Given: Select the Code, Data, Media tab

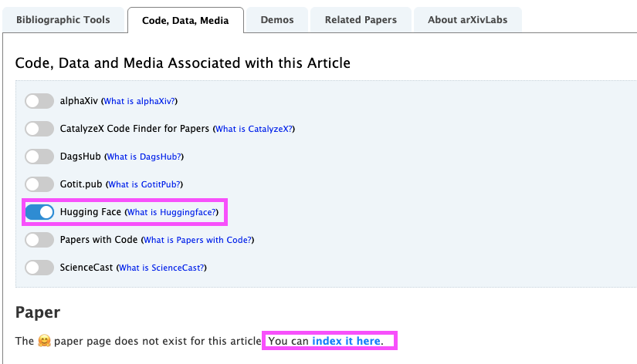Looking at the screenshot, I should (185, 21).
